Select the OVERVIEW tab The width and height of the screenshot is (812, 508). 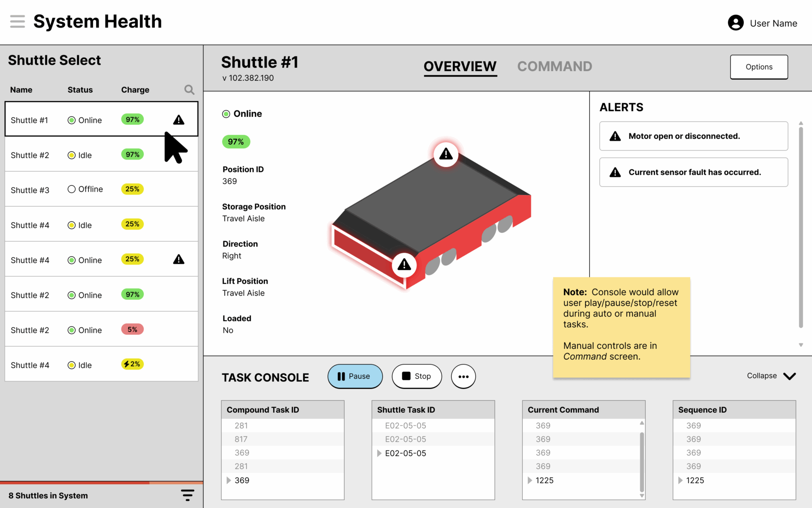click(x=460, y=66)
